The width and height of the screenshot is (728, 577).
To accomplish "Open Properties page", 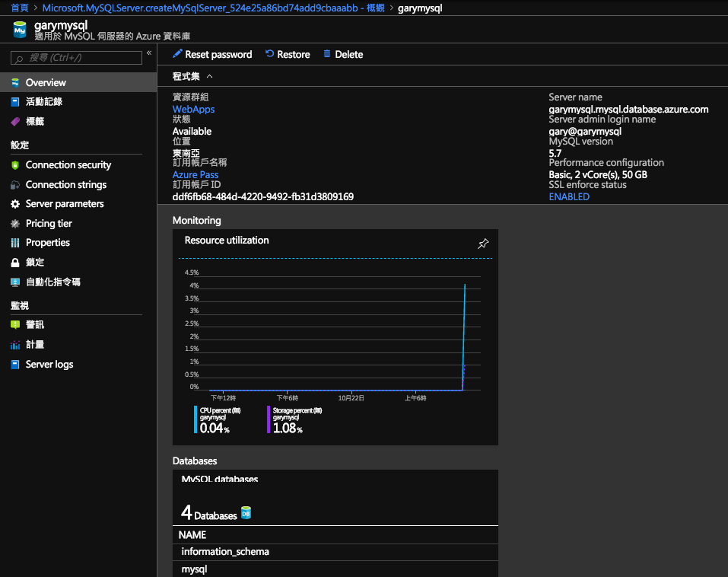I will [78, 243].
